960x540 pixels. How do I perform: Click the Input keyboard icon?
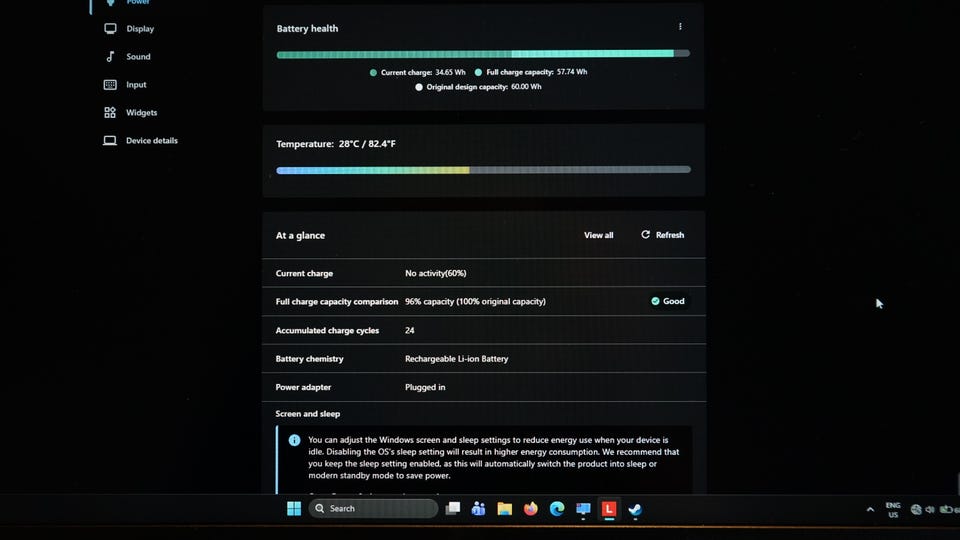coord(110,84)
